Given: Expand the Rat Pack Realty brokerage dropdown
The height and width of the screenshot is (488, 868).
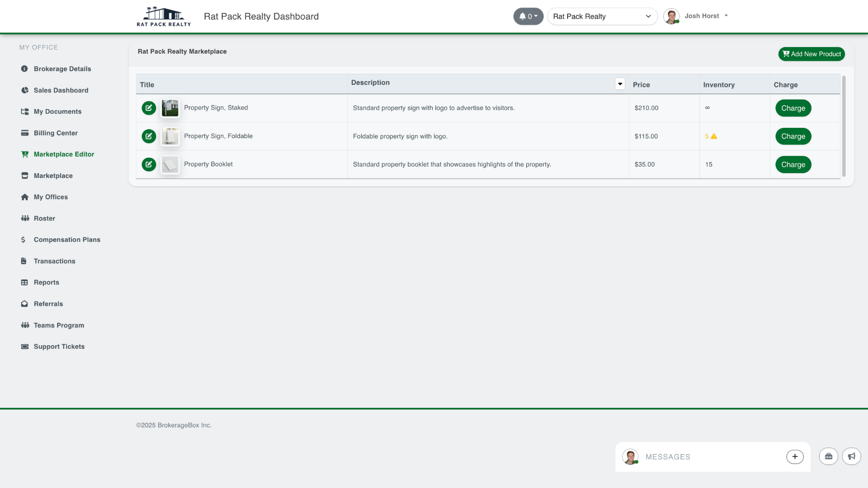Looking at the screenshot, I should tap(602, 16).
